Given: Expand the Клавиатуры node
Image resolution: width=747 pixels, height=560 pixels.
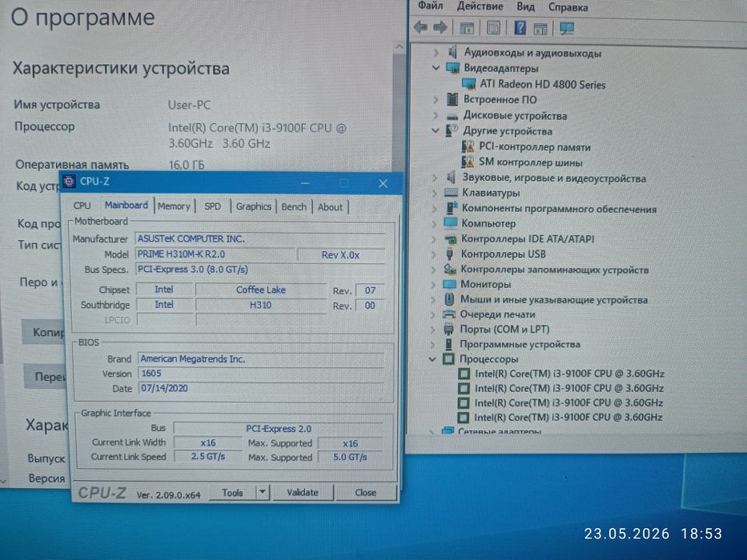Looking at the screenshot, I should [434, 193].
